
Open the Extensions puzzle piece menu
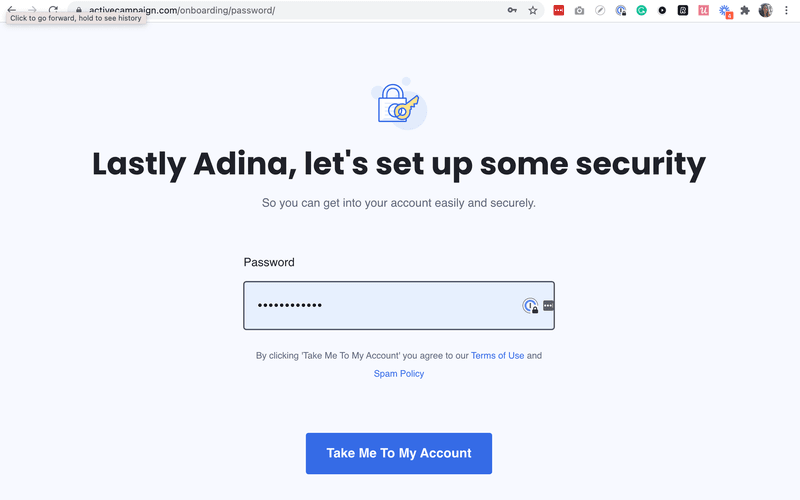pos(745,10)
